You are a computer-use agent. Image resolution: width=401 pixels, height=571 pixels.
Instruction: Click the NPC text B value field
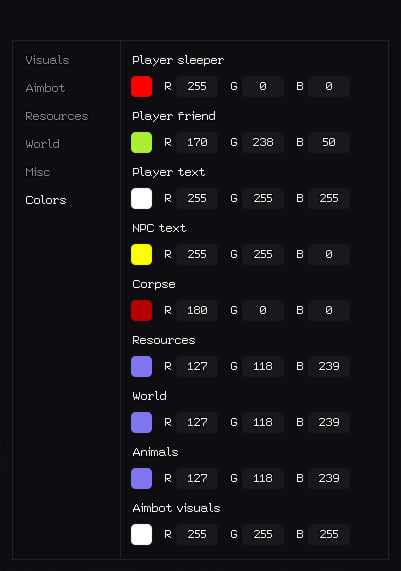pyautogui.click(x=329, y=254)
